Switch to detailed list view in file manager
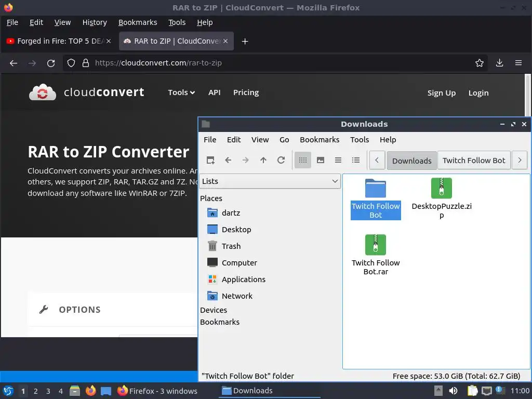The image size is (532, 399). 355,160
